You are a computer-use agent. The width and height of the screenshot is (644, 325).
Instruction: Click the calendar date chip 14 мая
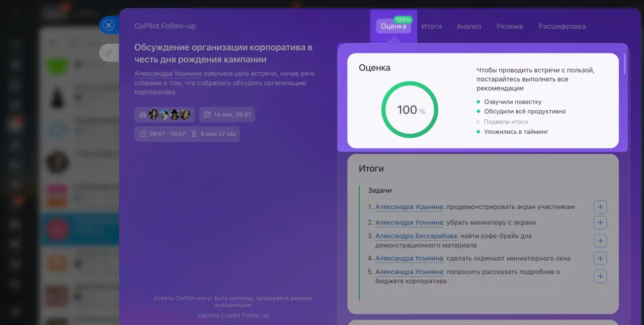tap(227, 115)
